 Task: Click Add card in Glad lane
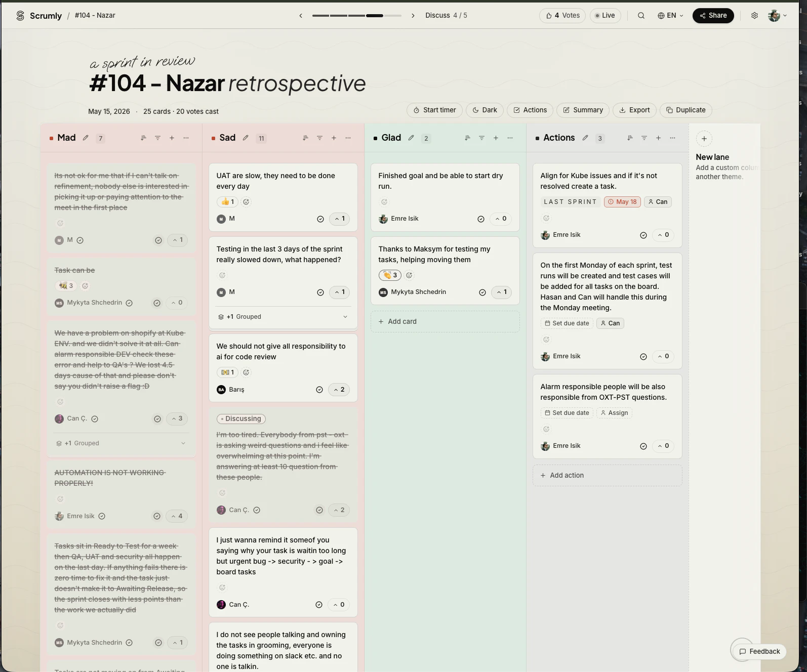(445, 322)
